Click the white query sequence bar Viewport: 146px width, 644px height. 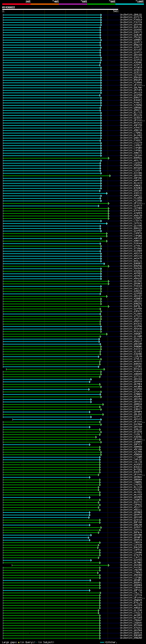(x=60, y=10)
